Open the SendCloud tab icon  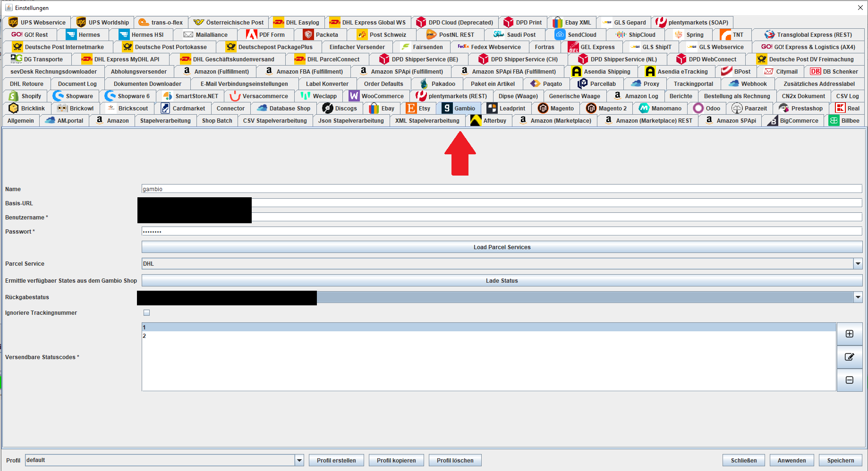560,34
